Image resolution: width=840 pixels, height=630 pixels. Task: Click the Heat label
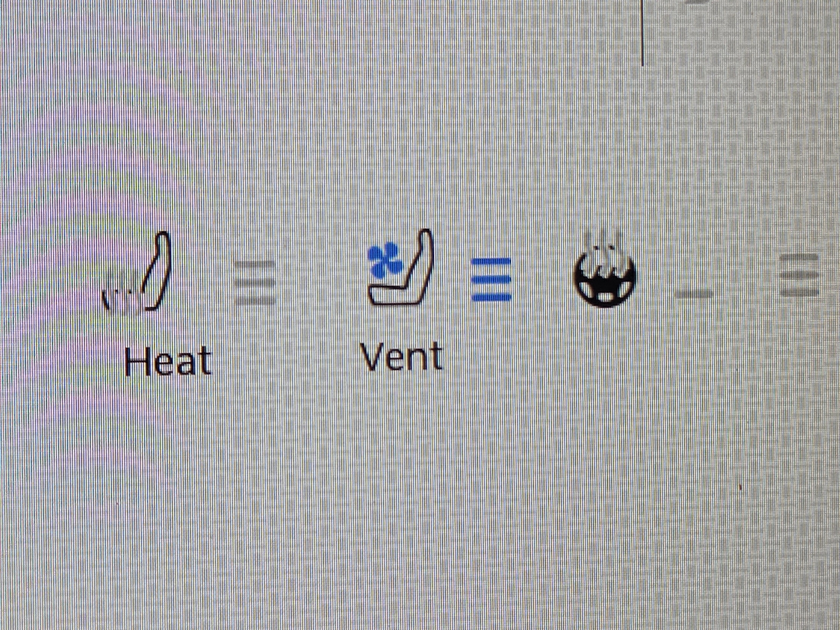pyautogui.click(x=167, y=361)
